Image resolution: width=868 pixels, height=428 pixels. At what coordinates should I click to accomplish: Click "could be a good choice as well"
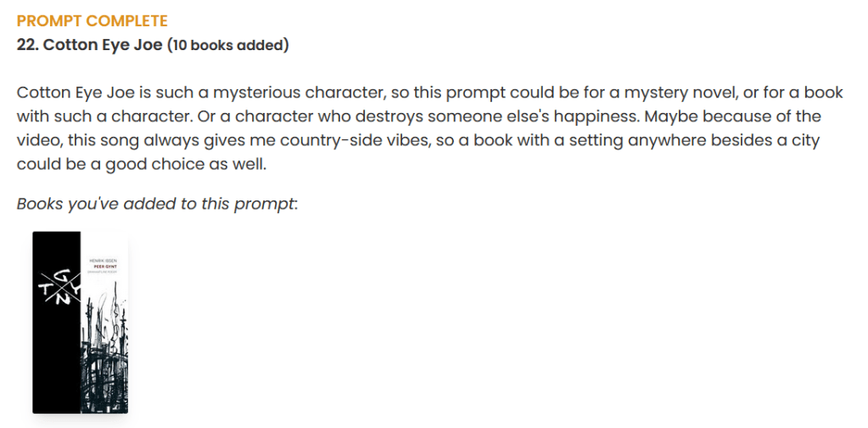click(142, 164)
